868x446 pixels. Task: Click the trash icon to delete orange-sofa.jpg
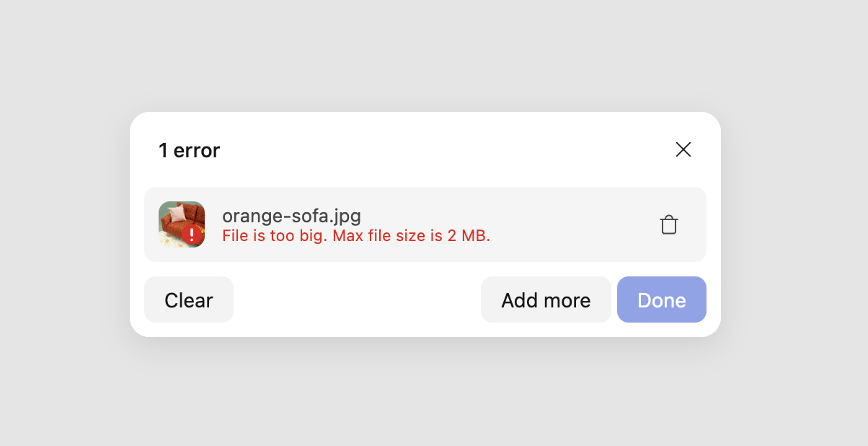coord(669,224)
